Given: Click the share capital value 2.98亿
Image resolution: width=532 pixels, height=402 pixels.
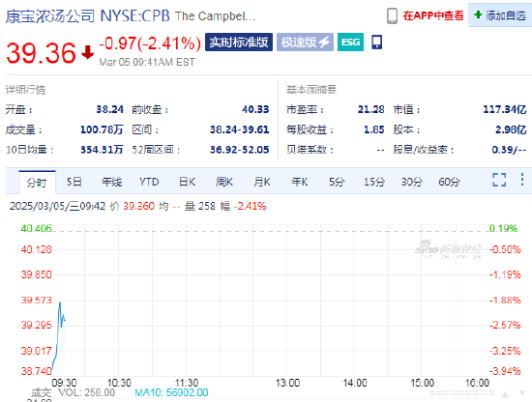Looking at the screenshot, I should tap(511, 129).
